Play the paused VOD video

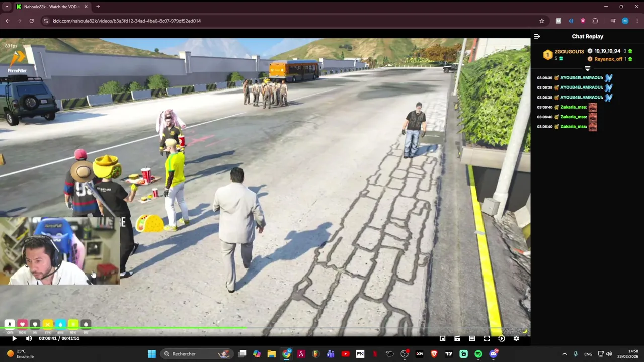click(14, 339)
